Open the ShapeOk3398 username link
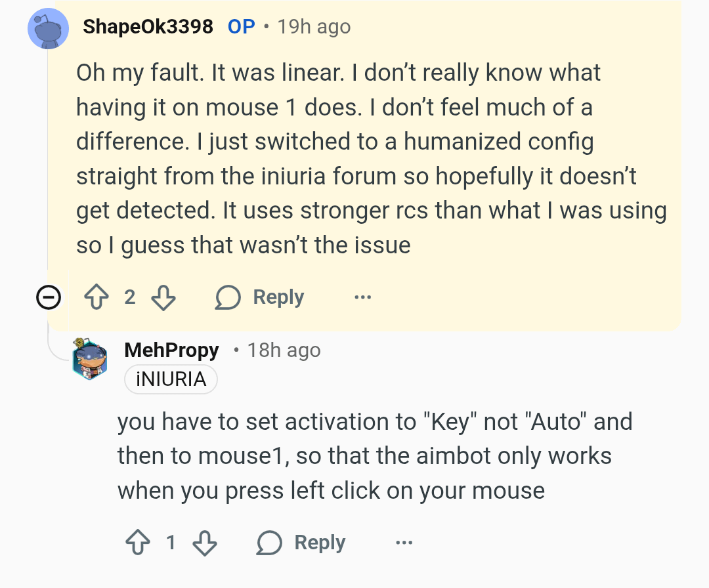The width and height of the screenshot is (709, 588). (x=148, y=27)
